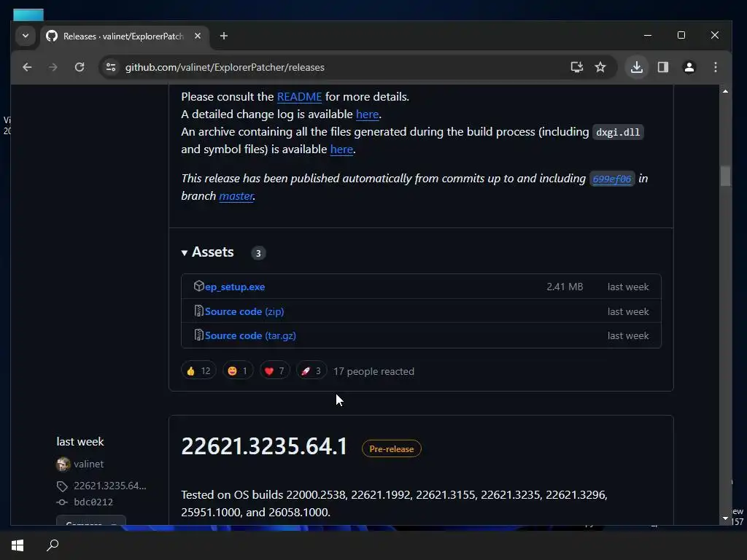Toggle the thumbs up reaction with 12
Screen dimensions: 747x560
(198, 371)
